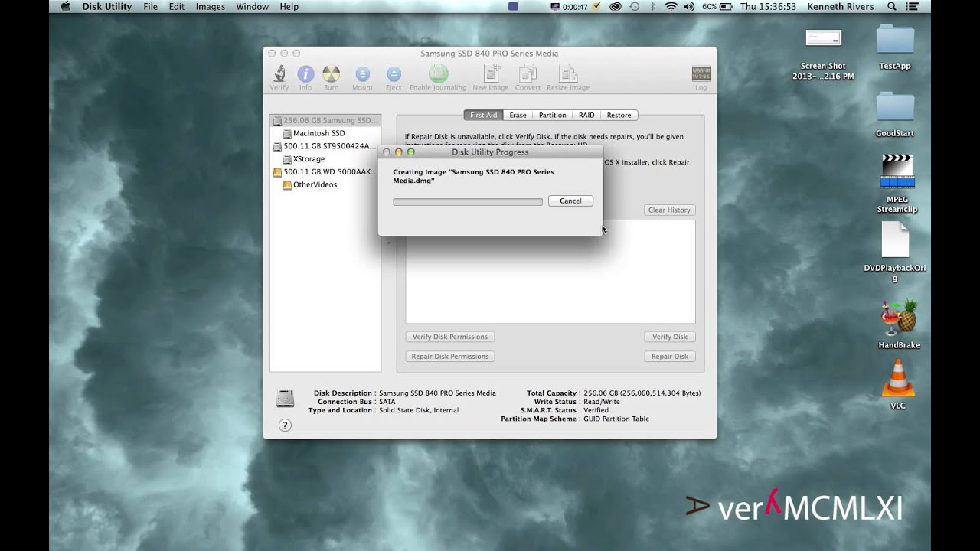The width and height of the screenshot is (980, 551).
Task: Open the Help menu
Action: (x=289, y=7)
